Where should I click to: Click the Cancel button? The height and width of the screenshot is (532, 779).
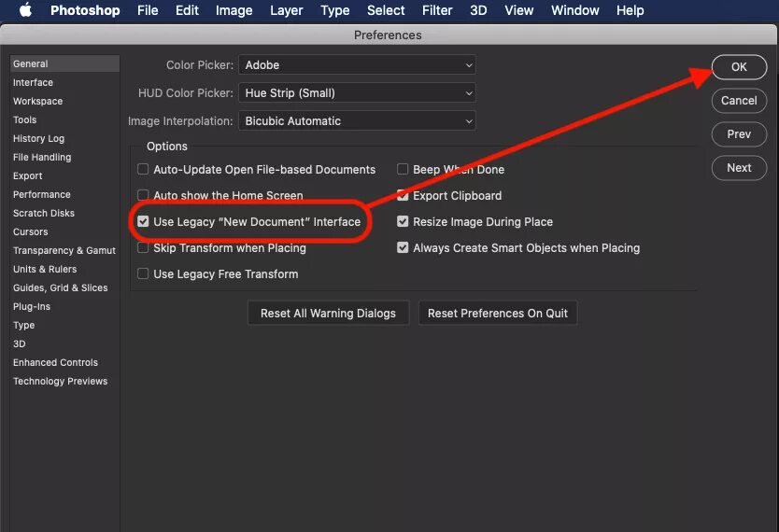[x=739, y=101]
